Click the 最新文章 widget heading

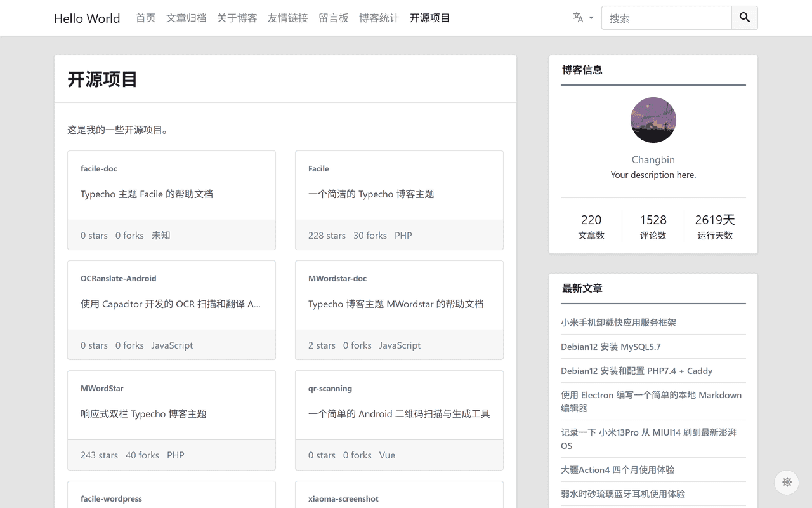click(582, 288)
